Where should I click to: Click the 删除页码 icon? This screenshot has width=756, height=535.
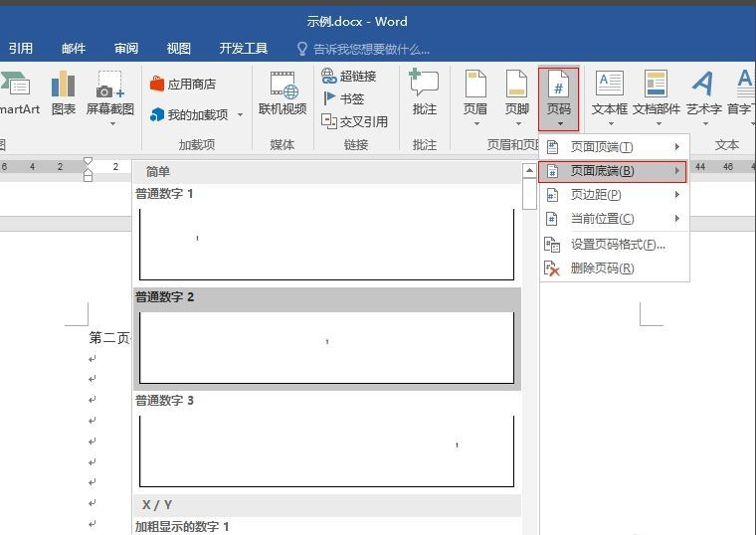pyautogui.click(x=552, y=268)
